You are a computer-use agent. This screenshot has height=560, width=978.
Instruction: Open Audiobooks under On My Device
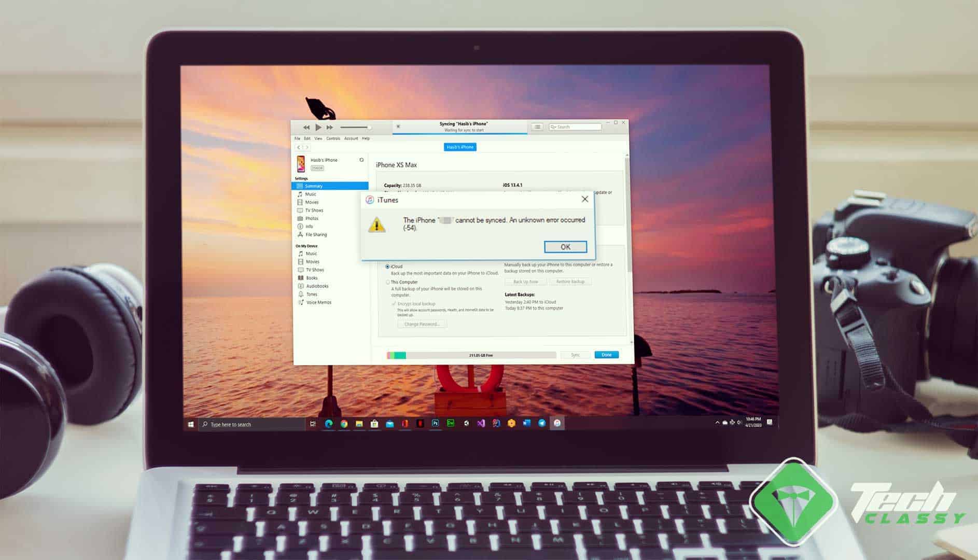(316, 286)
